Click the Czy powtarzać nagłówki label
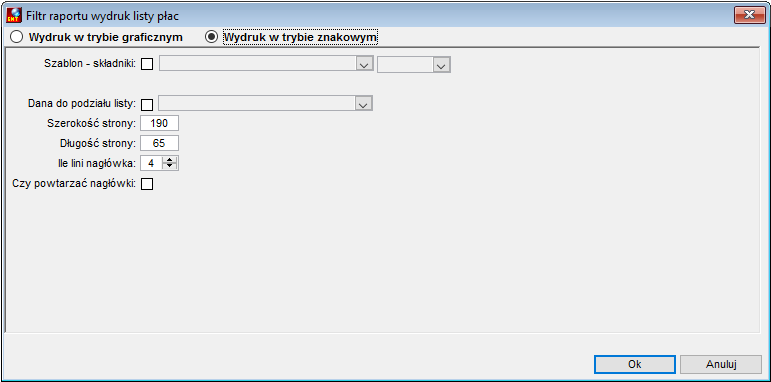This screenshot has width=771, height=382. pos(74,184)
